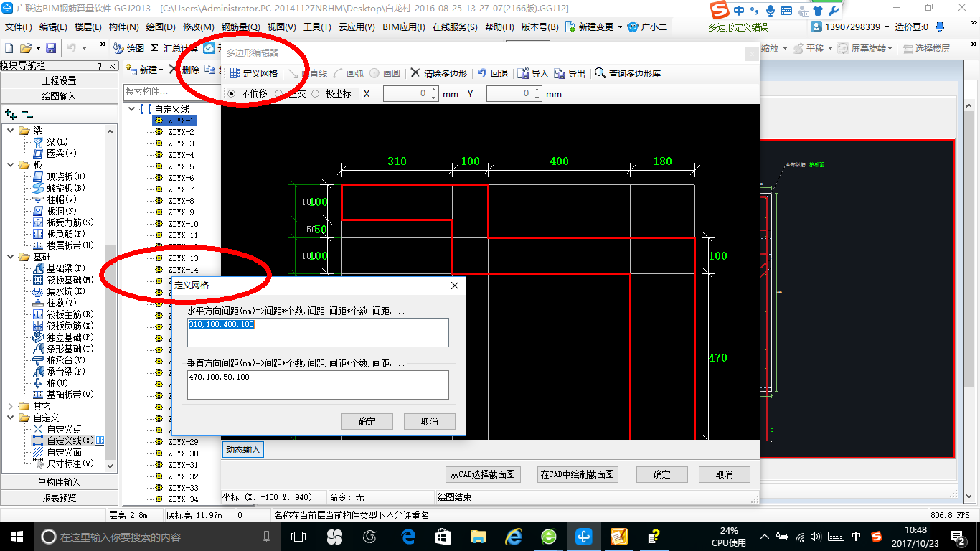This screenshot has height=551, width=980.
Task: Click the 动态输入 button
Action: [242, 450]
